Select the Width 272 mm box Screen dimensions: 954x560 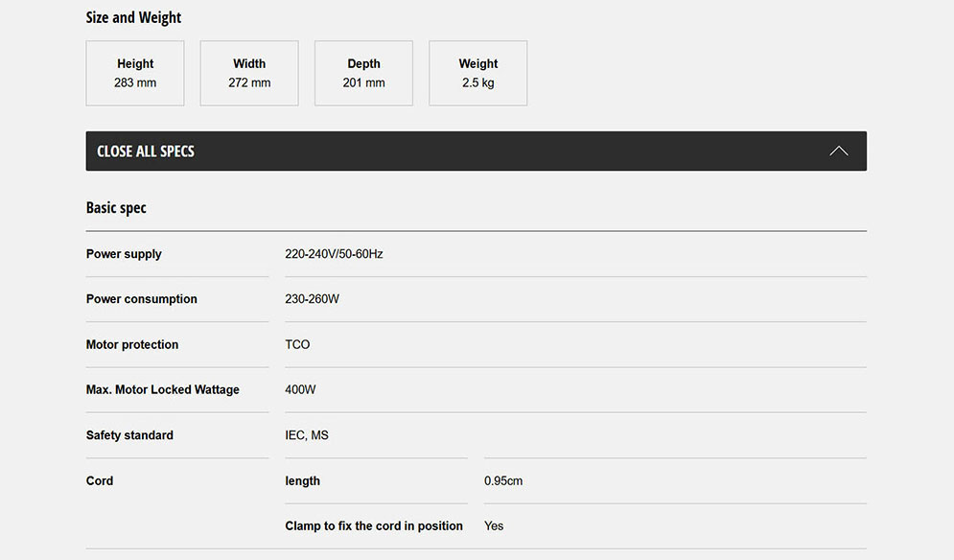pos(249,73)
